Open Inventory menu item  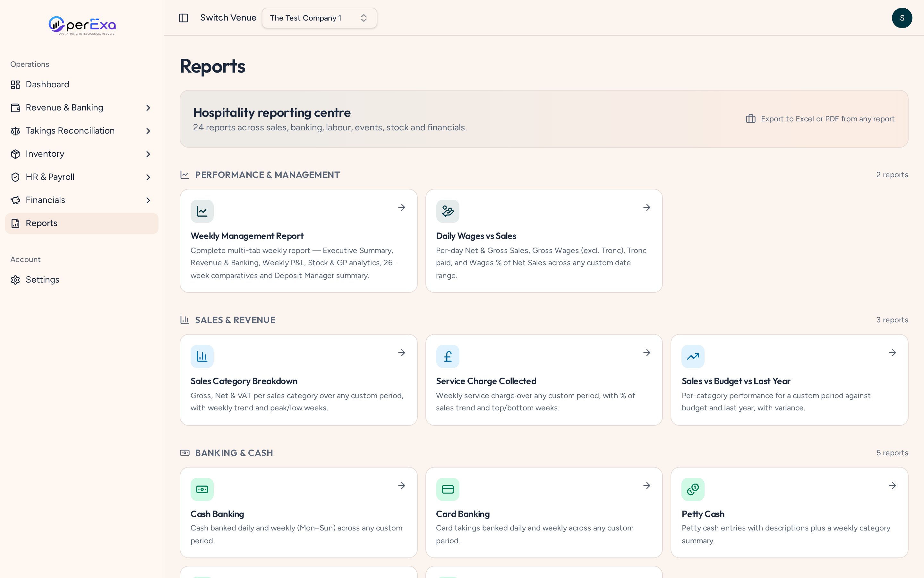[x=82, y=154]
